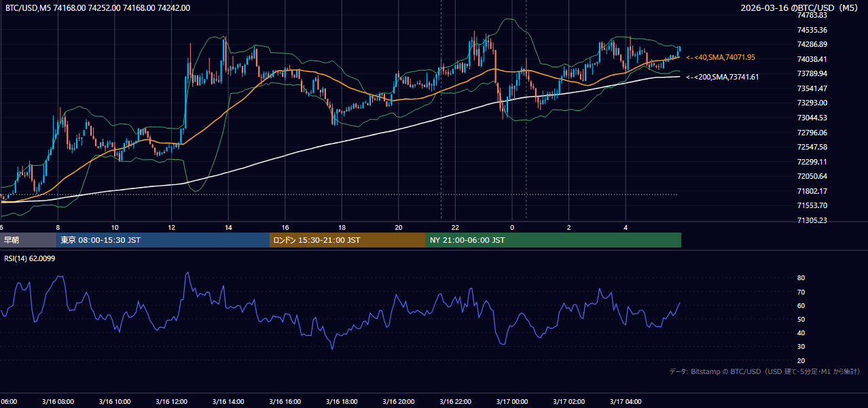
Task: Click the 3/17 02:00 date label
Action: (569, 401)
